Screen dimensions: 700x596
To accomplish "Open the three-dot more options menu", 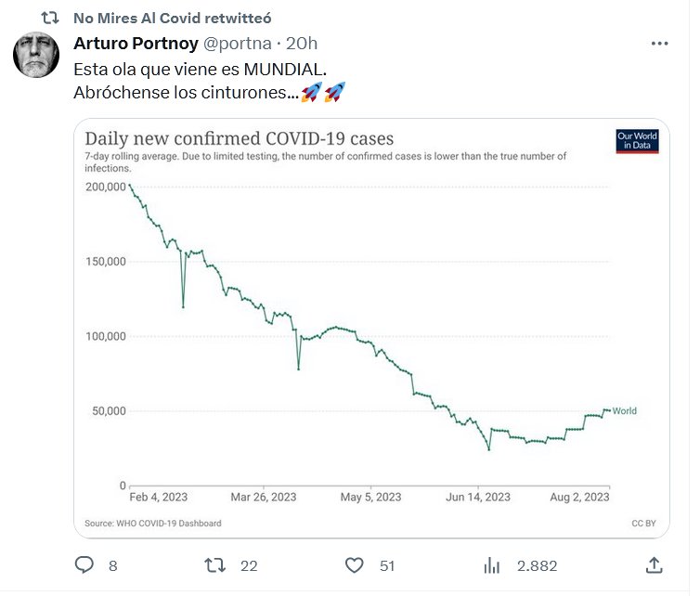I will 660,44.
